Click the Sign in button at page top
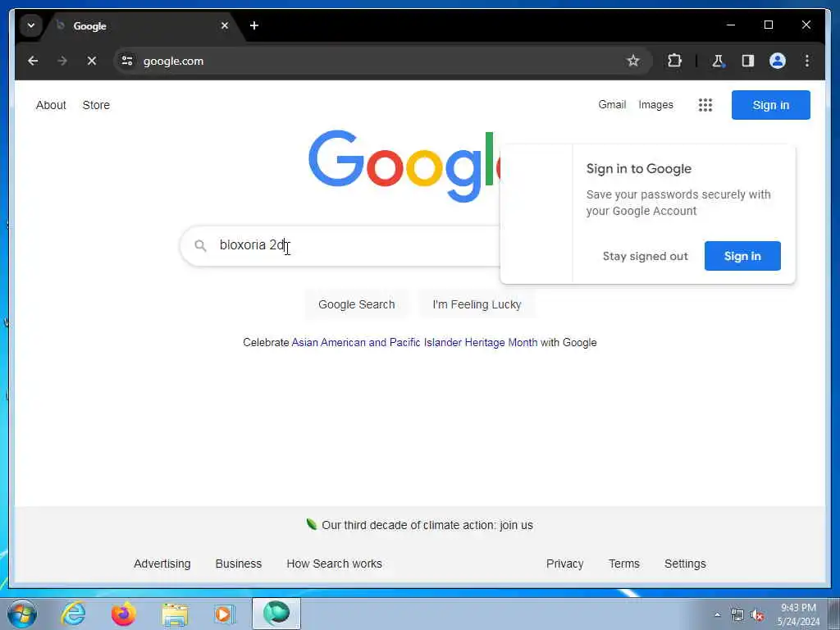This screenshot has width=840, height=630. tap(771, 105)
